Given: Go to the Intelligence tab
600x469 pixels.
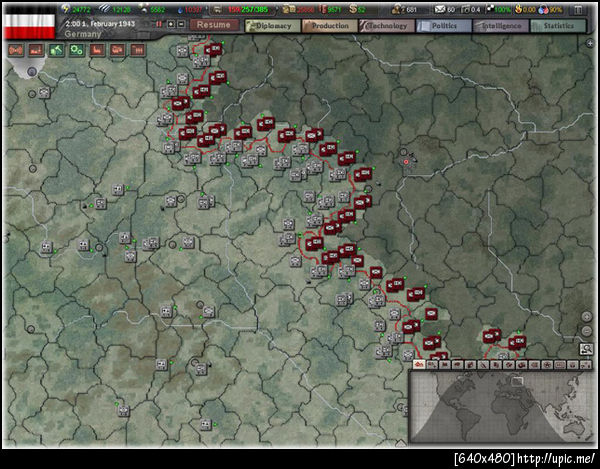Looking at the screenshot, I should coord(501,26).
